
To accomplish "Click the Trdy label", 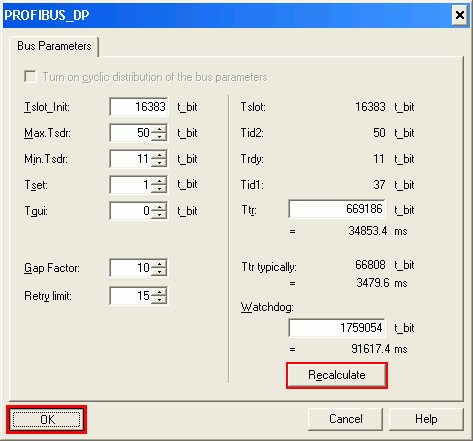I will (252, 159).
